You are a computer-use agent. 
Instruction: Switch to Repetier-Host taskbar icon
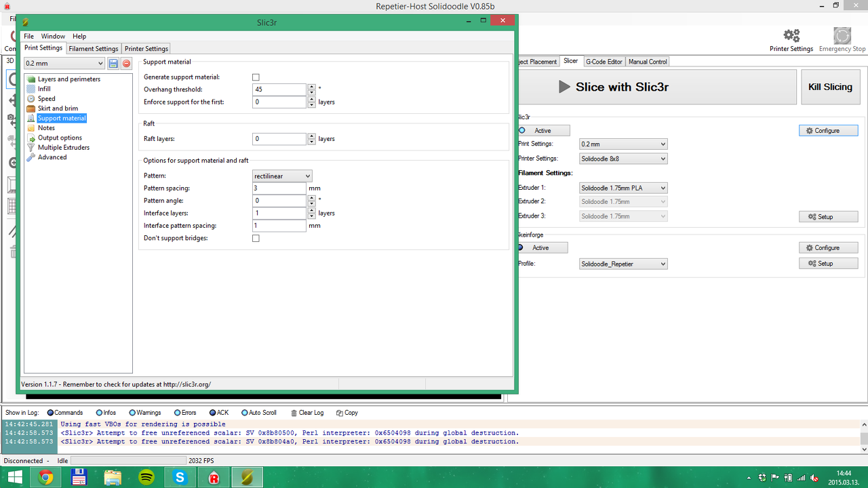pyautogui.click(x=214, y=477)
